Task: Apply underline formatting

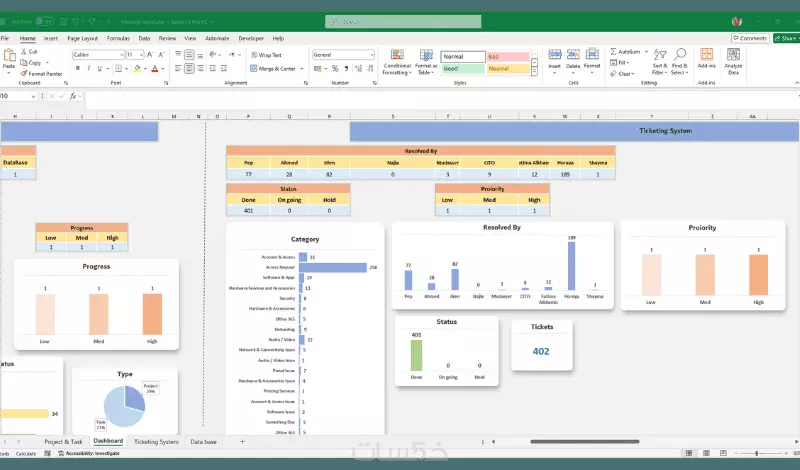Action: [99, 68]
